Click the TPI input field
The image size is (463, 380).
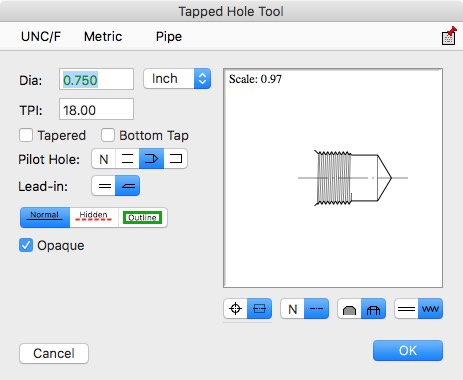[96, 109]
